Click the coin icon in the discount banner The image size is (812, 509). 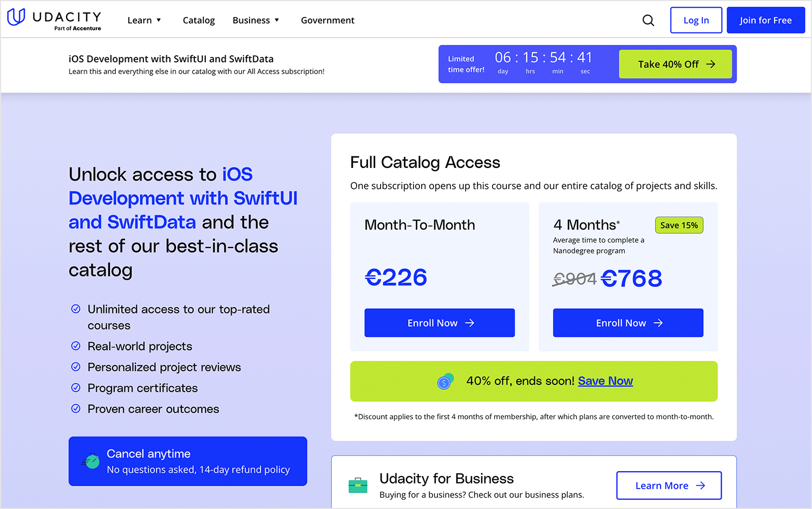(x=444, y=381)
